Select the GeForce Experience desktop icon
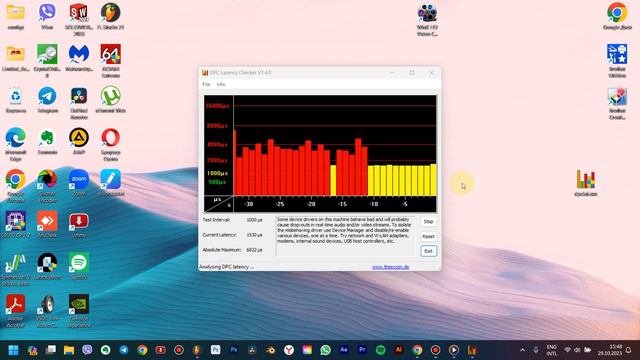 tap(79, 311)
